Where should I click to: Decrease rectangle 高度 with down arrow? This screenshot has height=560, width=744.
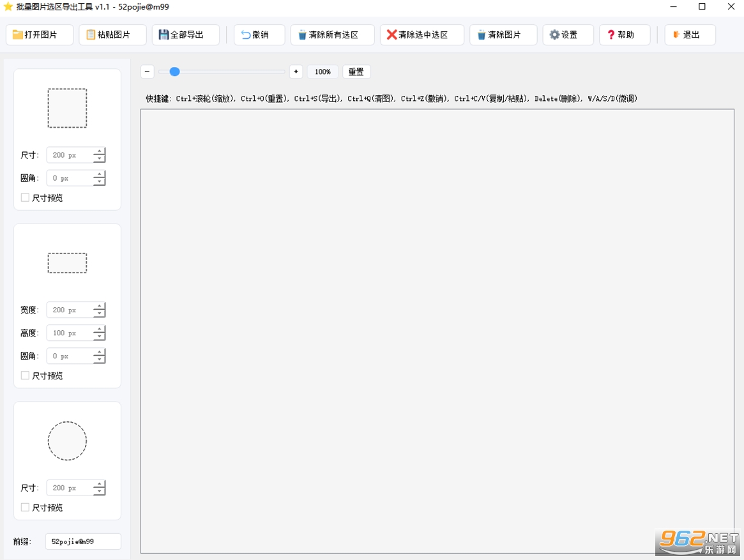pyautogui.click(x=99, y=337)
